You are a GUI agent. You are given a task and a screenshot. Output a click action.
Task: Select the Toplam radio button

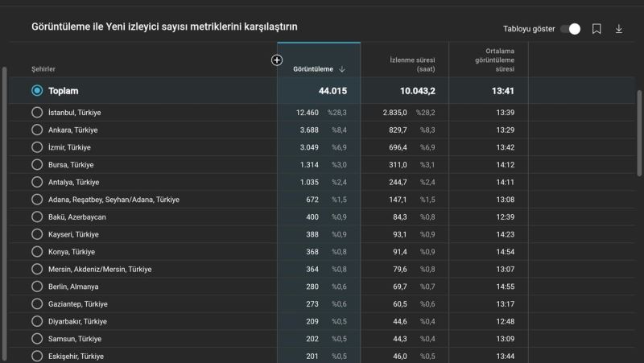tap(37, 91)
